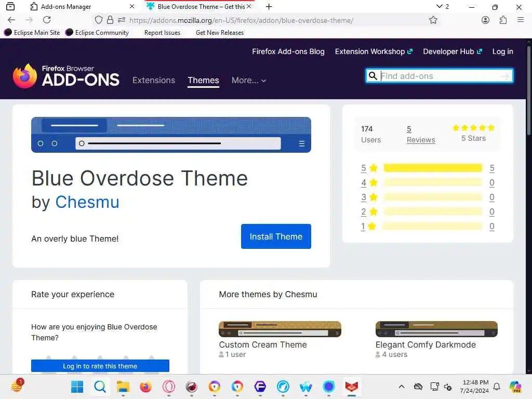Open the Firefox View icon in tab bar
532x399 pixels.
[10, 6]
